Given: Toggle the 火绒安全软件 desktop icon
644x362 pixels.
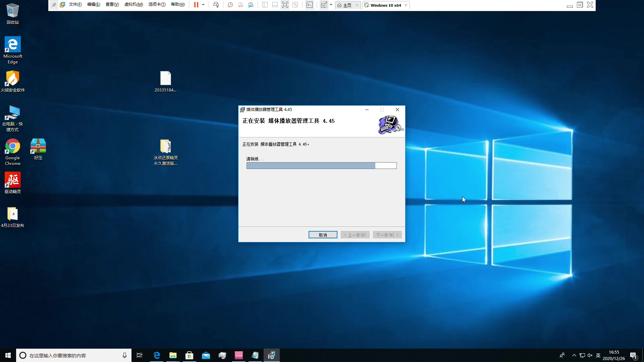Looking at the screenshot, I should [x=12, y=81].
